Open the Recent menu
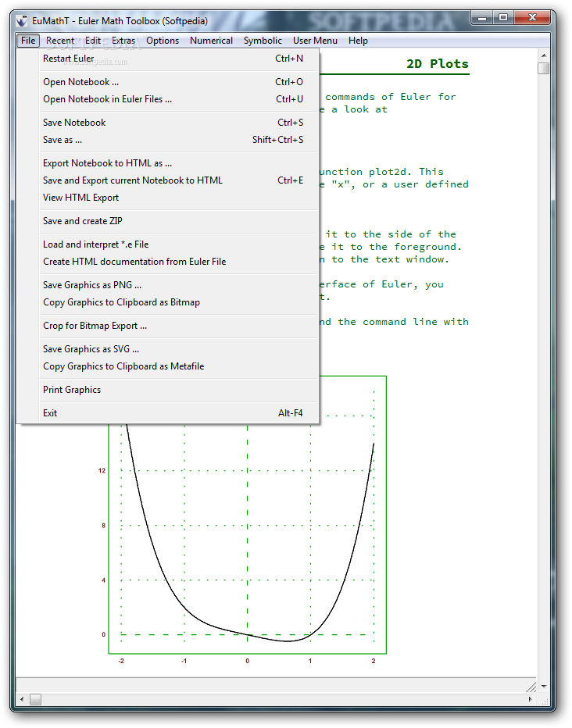This screenshot has height=728, width=572. (x=60, y=41)
